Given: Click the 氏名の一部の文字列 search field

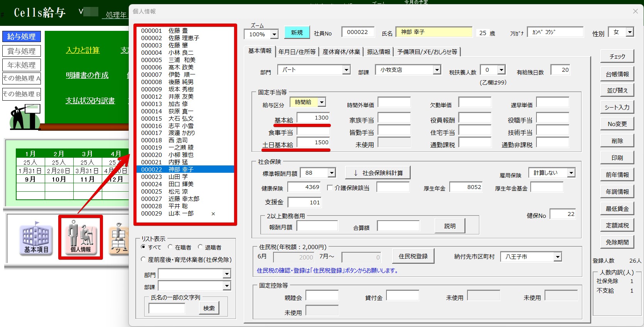Looking at the screenshot, I should click(167, 308).
